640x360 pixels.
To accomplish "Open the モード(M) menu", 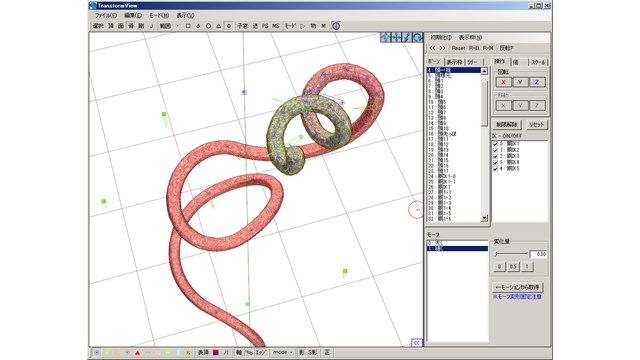I will (159, 16).
